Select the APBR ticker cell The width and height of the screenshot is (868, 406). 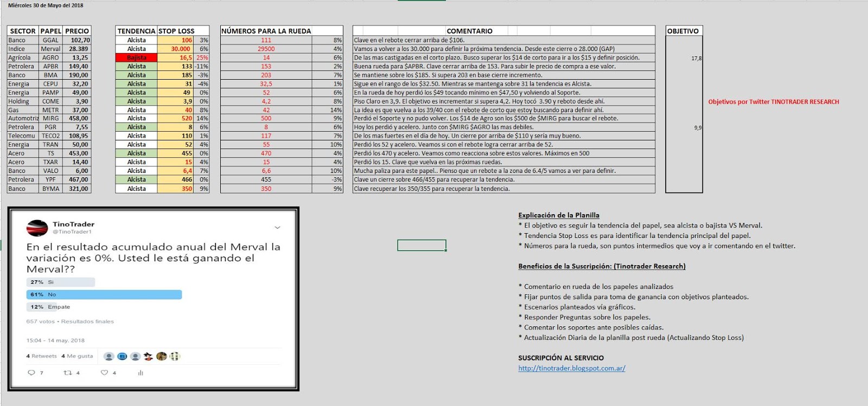(x=50, y=66)
